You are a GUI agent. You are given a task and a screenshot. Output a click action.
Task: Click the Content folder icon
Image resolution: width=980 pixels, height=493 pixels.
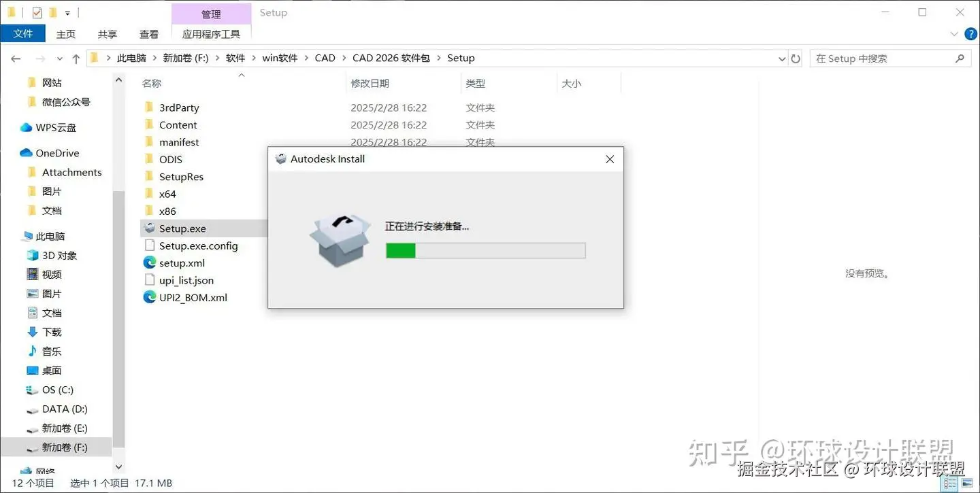150,125
